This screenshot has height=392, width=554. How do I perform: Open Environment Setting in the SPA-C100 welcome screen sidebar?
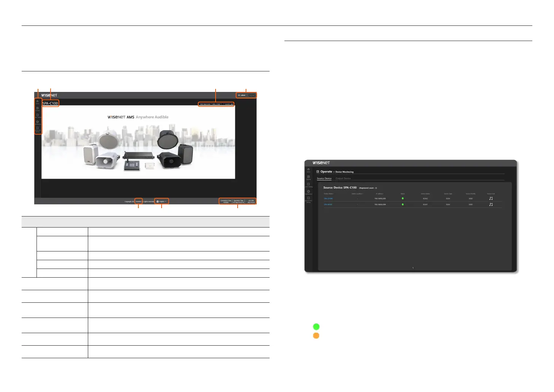tap(38, 129)
